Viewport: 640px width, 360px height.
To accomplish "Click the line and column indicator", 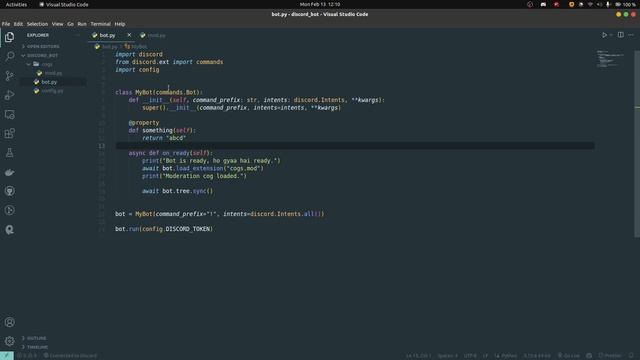I will (418, 356).
